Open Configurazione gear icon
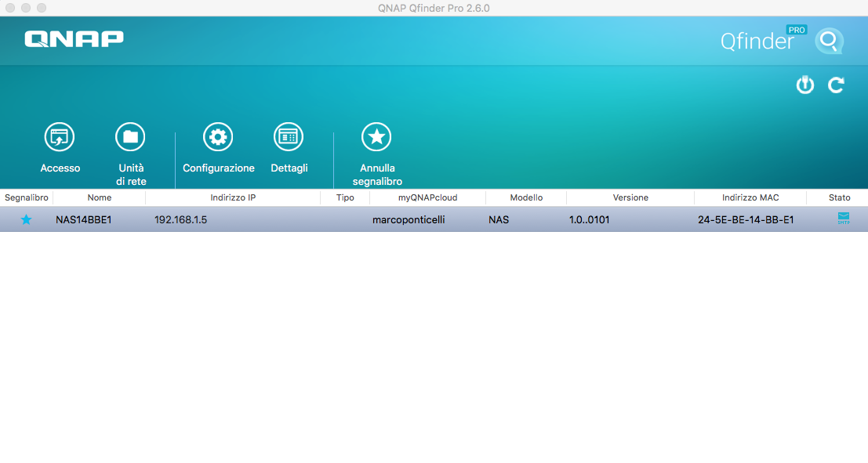 click(218, 138)
